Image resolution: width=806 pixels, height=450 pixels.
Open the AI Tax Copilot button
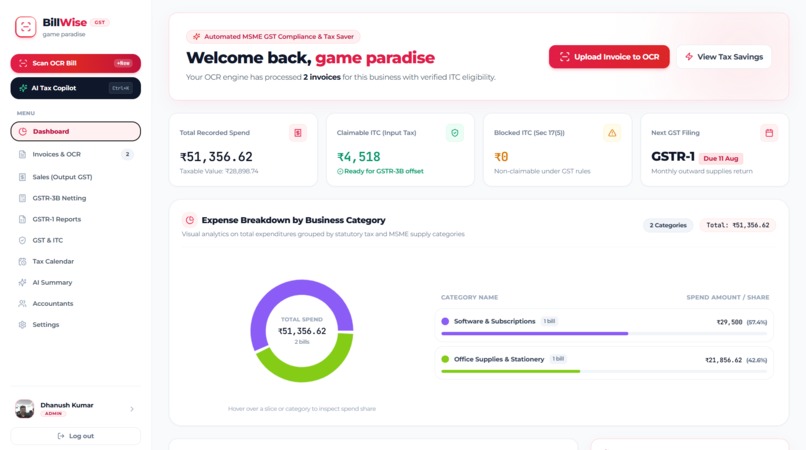coord(76,88)
